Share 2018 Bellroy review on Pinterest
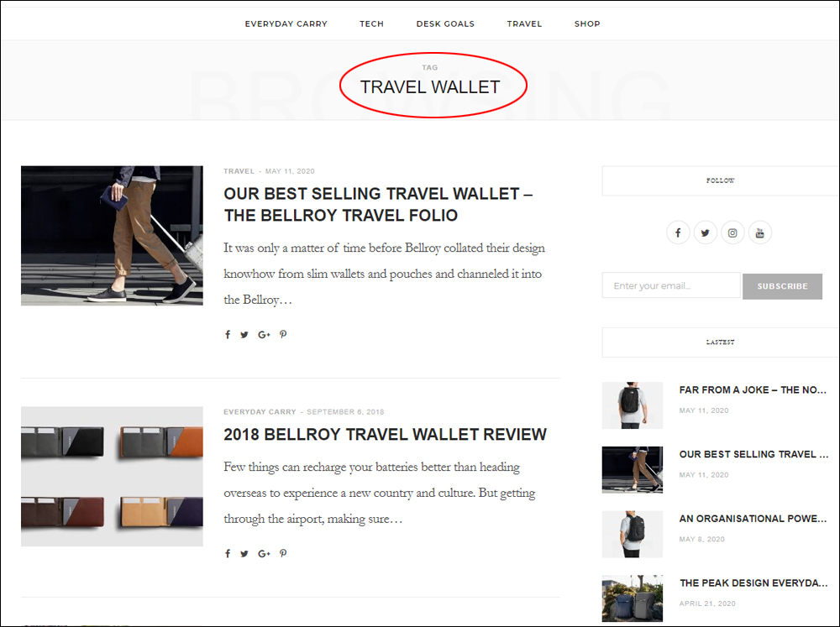 coord(283,554)
